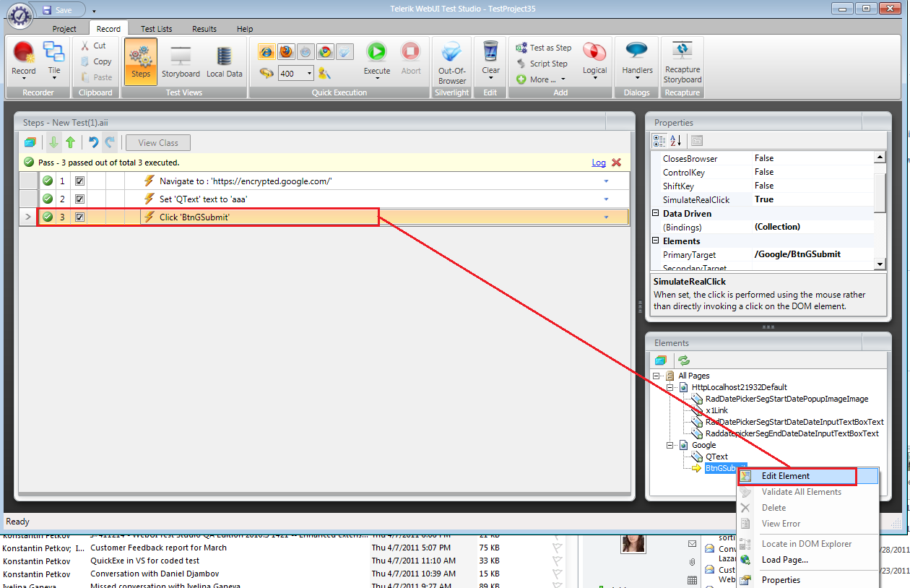Image resolution: width=910 pixels, height=588 pixels.
Task: Click the Properties panel scrollbar down arrow
Action: 880,264
